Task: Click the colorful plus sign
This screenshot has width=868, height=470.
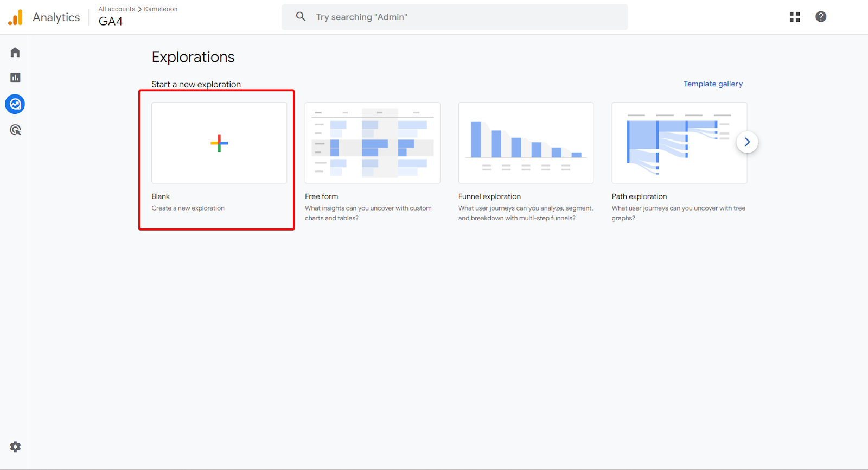Action: click(219, 143)
